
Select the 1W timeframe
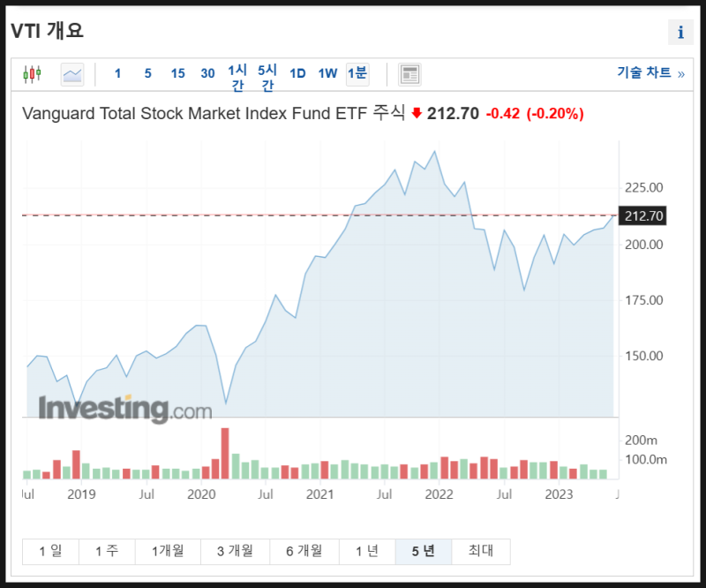(327, 74)
